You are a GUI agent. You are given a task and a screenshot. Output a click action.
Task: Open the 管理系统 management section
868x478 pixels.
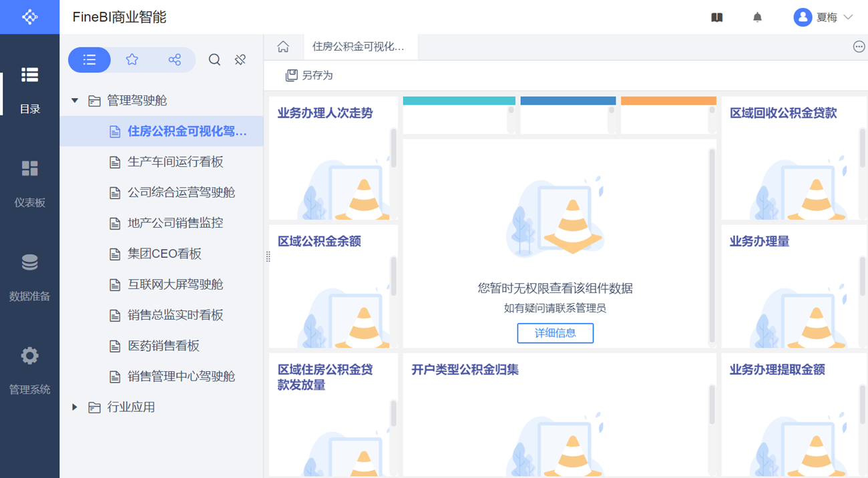pos(29,371)
